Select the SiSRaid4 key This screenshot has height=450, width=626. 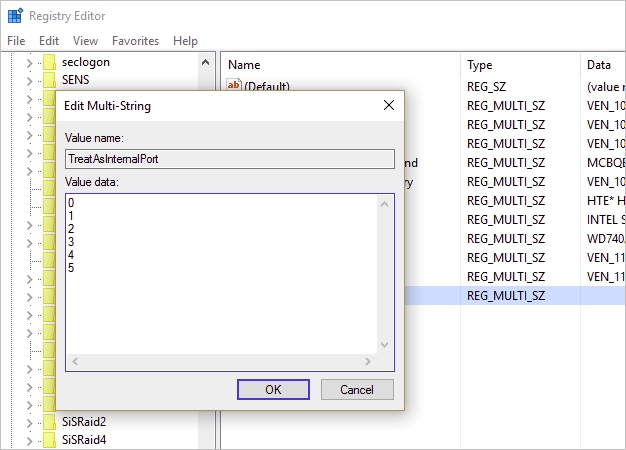pos(84,440)
